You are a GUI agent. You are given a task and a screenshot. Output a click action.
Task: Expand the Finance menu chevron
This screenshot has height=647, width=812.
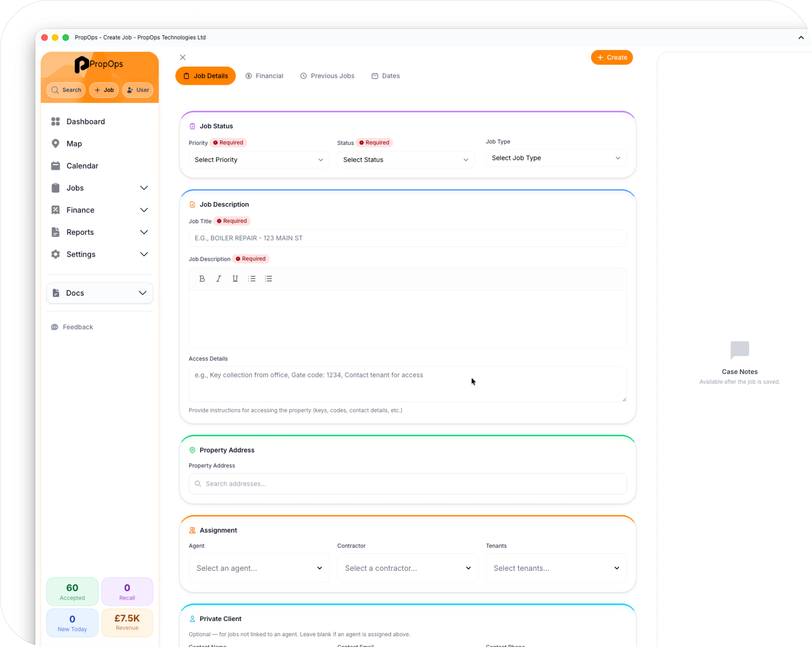pos(144,210)
